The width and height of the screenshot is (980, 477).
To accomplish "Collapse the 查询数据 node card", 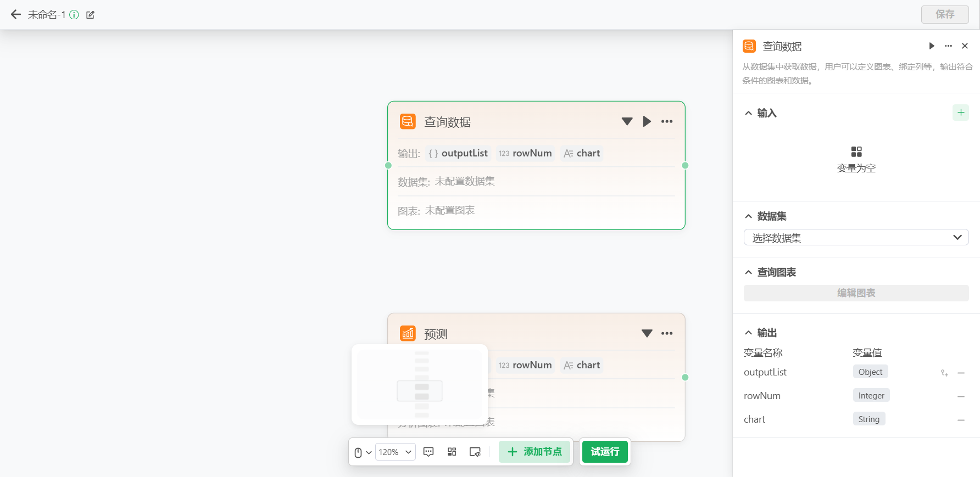I will coord(627,121).
